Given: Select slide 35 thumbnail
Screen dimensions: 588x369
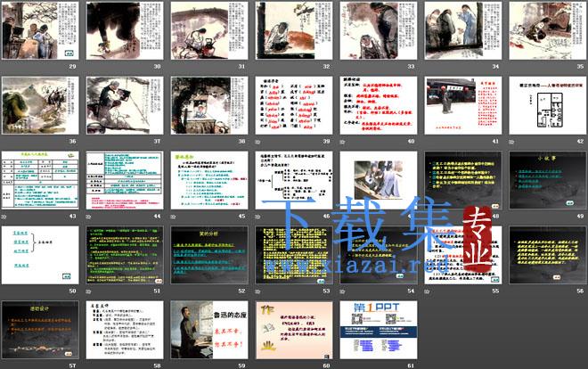Looking at the screenshot, I should tap(548, 30).
